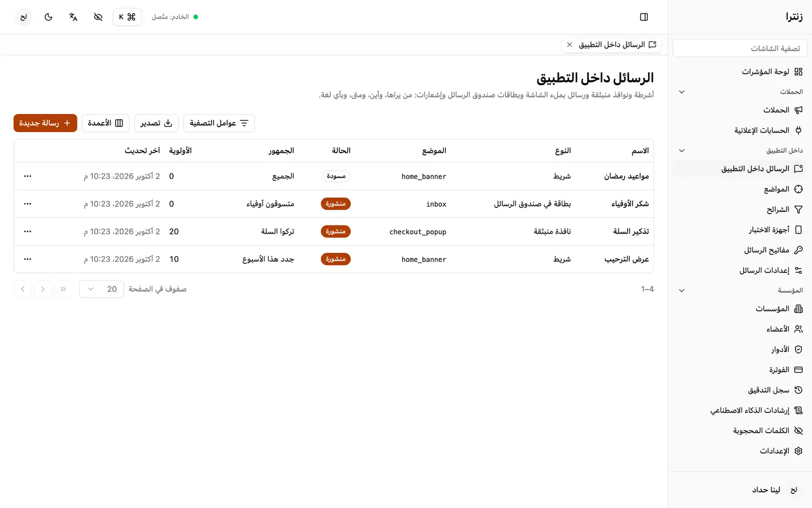Open the الأعمدة columns picker
Viewport: 812px width, 508px height.
pos(105,123)
